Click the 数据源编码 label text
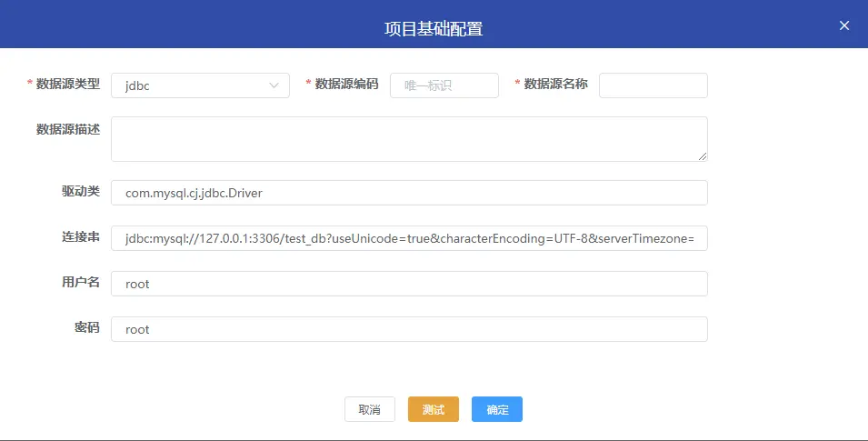The width and height of the screenshot is (868, 441). (346, 85)
